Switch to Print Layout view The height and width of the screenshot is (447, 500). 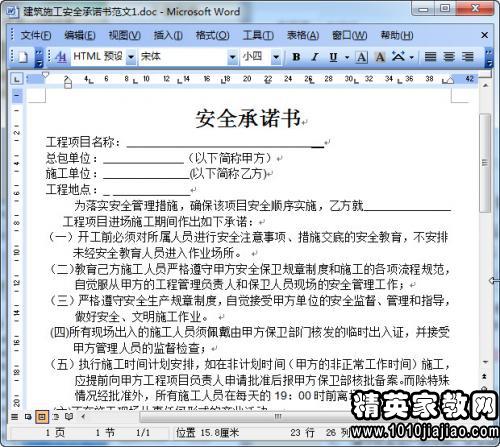tap(42, 417)
